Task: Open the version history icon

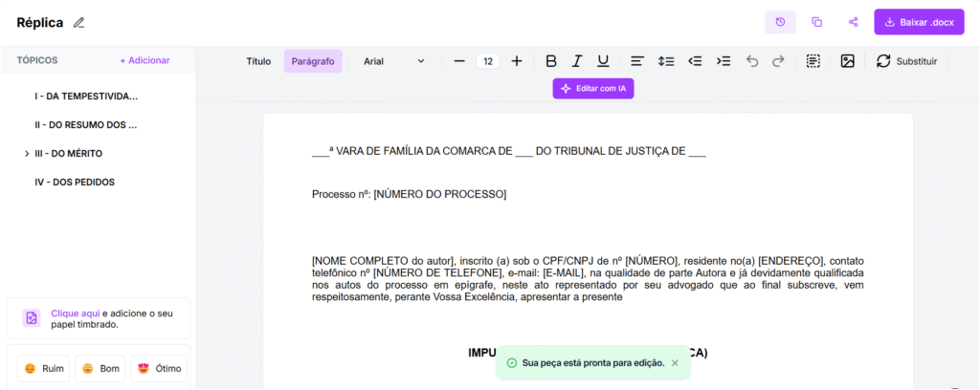Action: 780,22
